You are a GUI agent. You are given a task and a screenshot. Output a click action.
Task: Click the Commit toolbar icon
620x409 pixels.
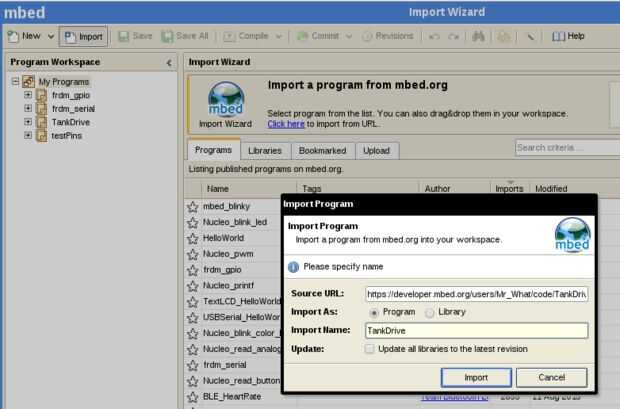click(x=302, y=36)
